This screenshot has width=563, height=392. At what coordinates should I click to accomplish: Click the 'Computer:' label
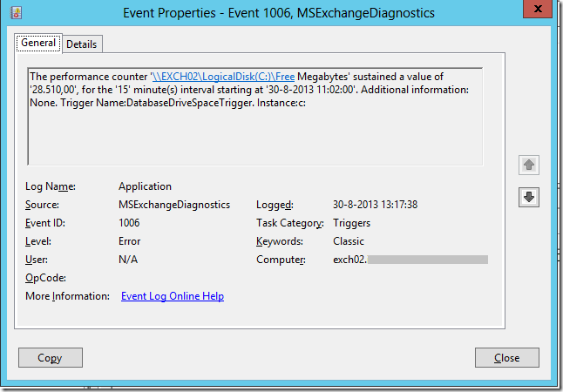tap(281, 260)
